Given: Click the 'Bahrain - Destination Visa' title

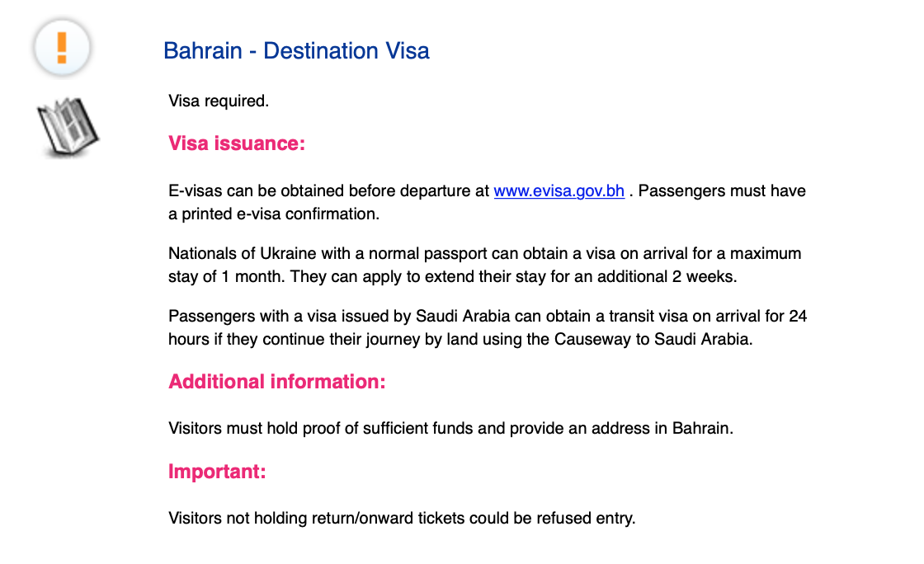Looking at the screenshot, I should tap(296, 51).
